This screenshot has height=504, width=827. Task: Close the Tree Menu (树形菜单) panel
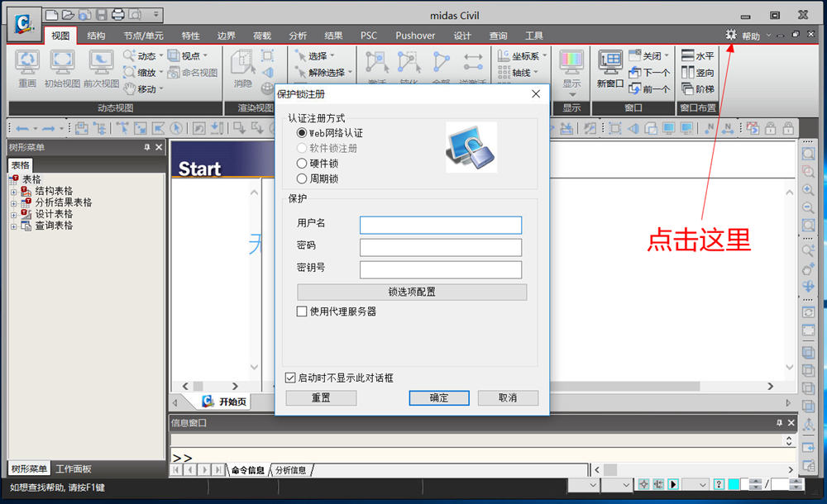[159, 147]
